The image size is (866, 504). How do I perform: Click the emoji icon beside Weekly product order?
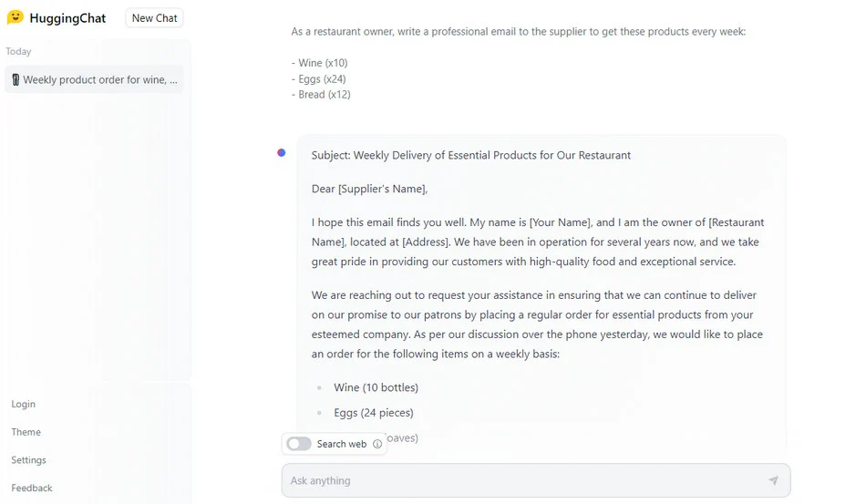pos(15,79)
